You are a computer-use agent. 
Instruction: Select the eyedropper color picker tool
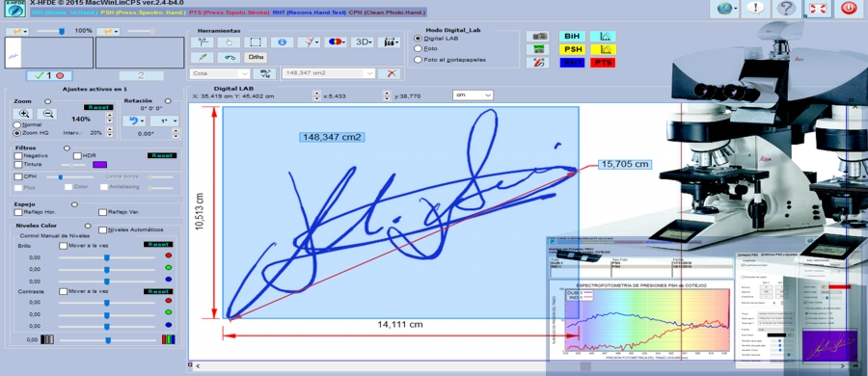(x=203, y=57)
